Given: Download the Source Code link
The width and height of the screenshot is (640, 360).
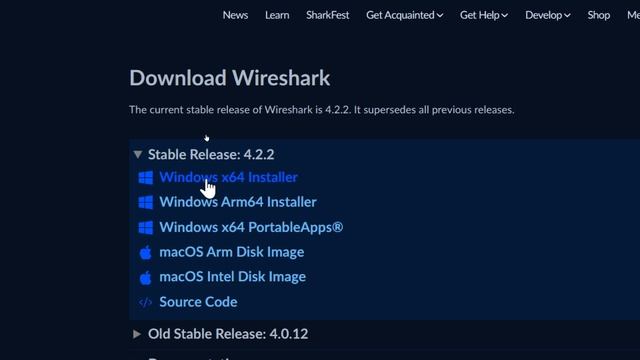Looking at the screenshot, I should [198, 302].
